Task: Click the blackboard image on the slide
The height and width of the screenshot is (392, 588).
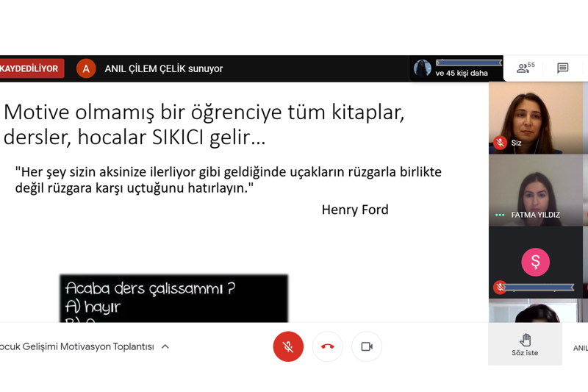Action: 173,298
